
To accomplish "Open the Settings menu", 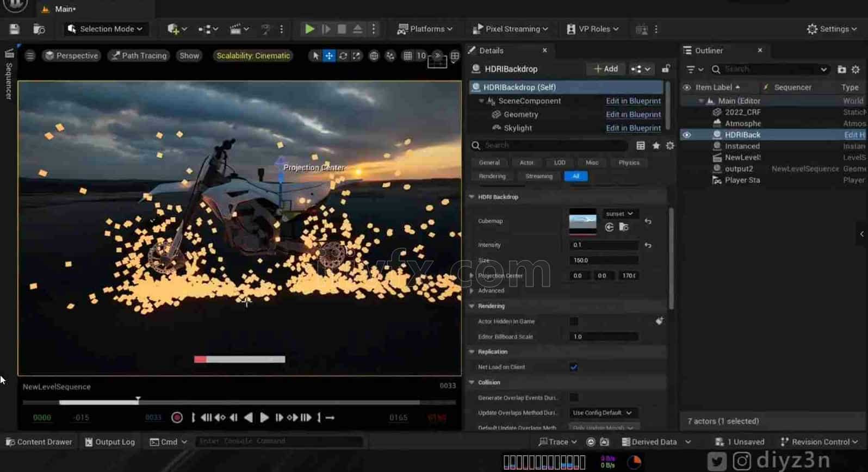I will click(832, 29).
